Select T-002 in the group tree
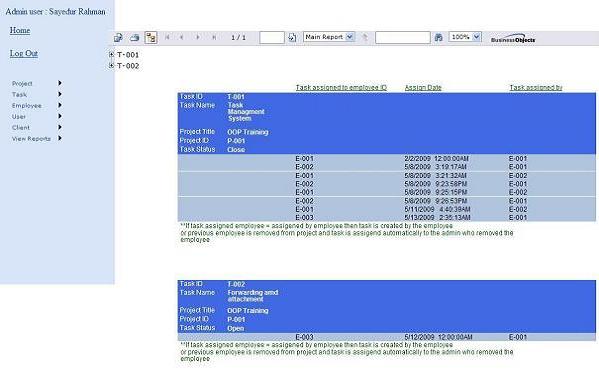Viewport: 599px width, 383px height. point(128,66)
